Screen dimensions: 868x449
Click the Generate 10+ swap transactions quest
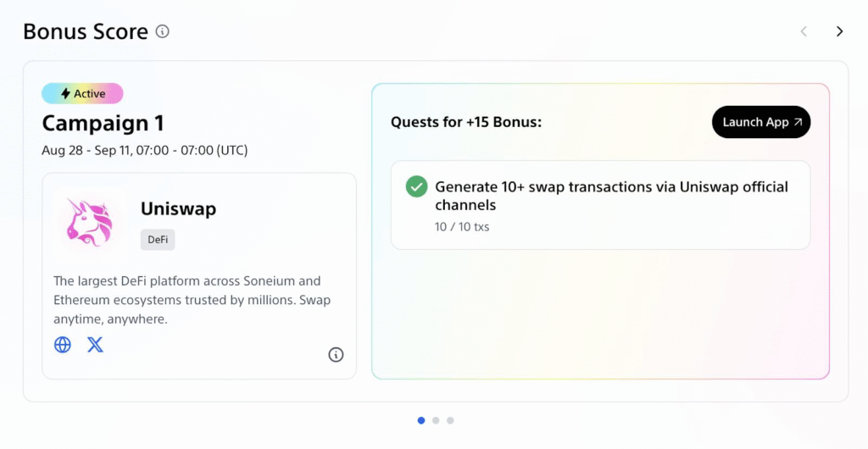point(601,205)
